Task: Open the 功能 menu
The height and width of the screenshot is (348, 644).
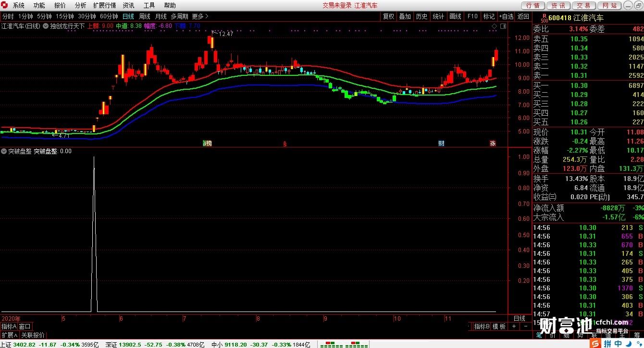Action: tap(39, 5)
